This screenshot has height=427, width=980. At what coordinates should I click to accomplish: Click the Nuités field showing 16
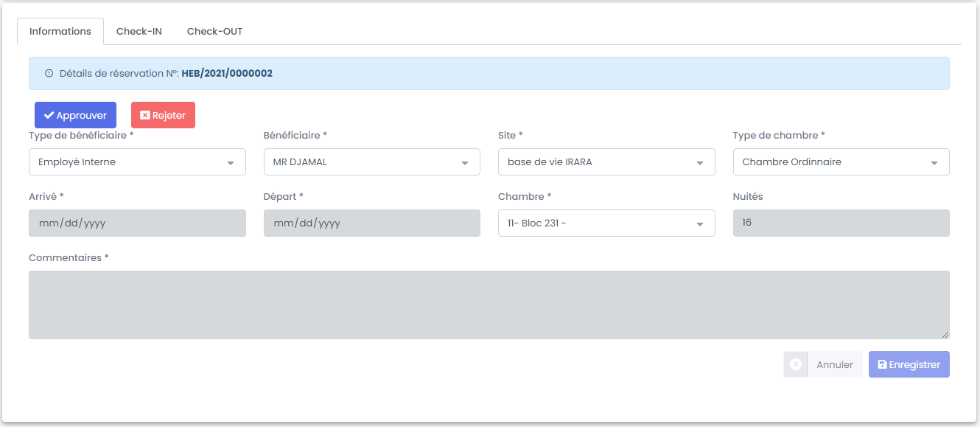(x=841, y=223)
